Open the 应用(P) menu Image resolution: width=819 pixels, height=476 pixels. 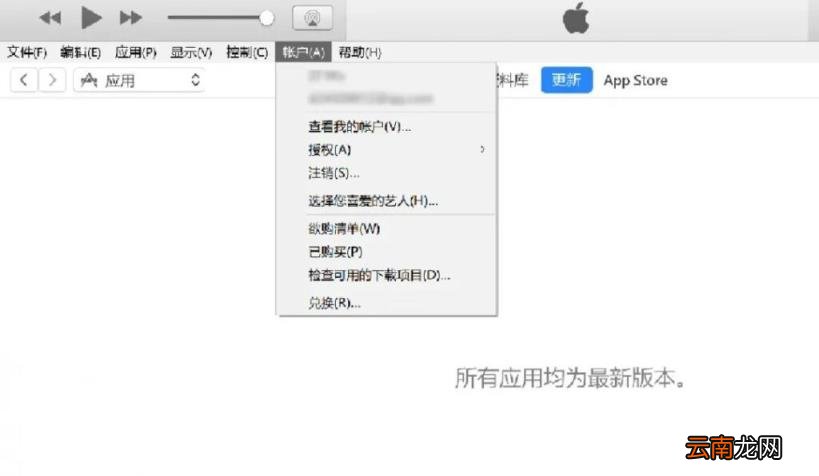[x=136, y=52]
